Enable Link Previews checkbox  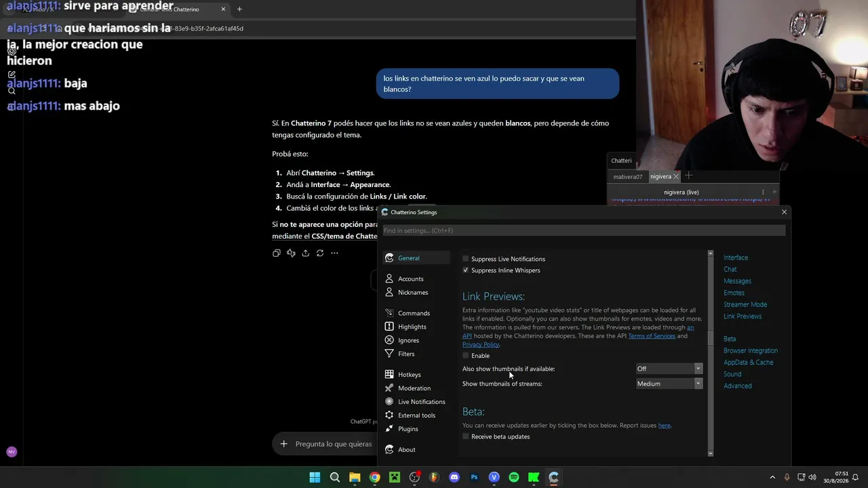point(466,356)
